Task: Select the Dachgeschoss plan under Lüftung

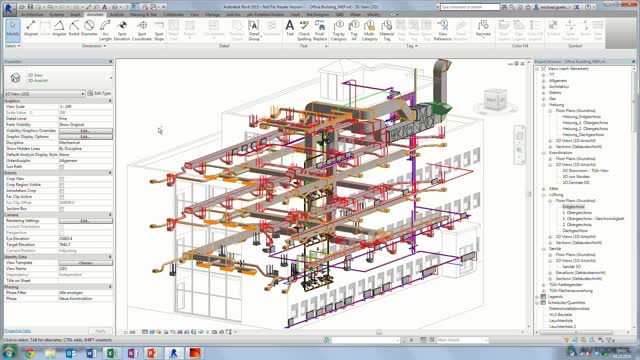Action: point(575,231)
